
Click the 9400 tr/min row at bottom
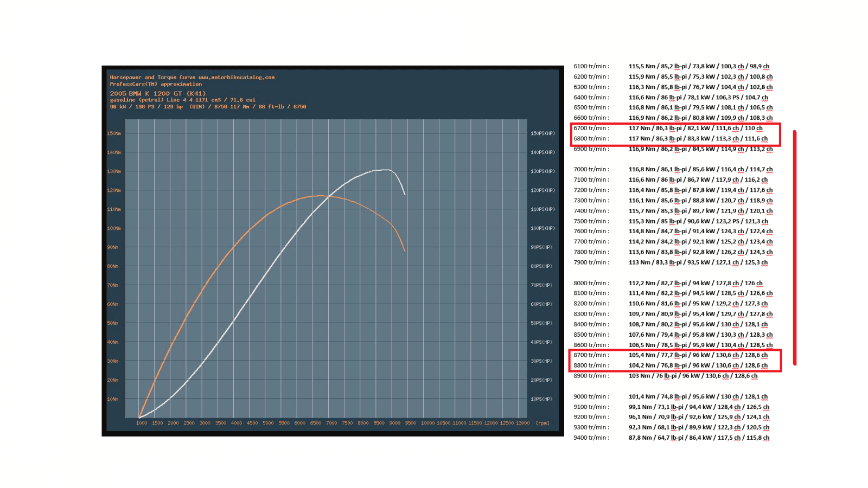click(x=673, y=438)
